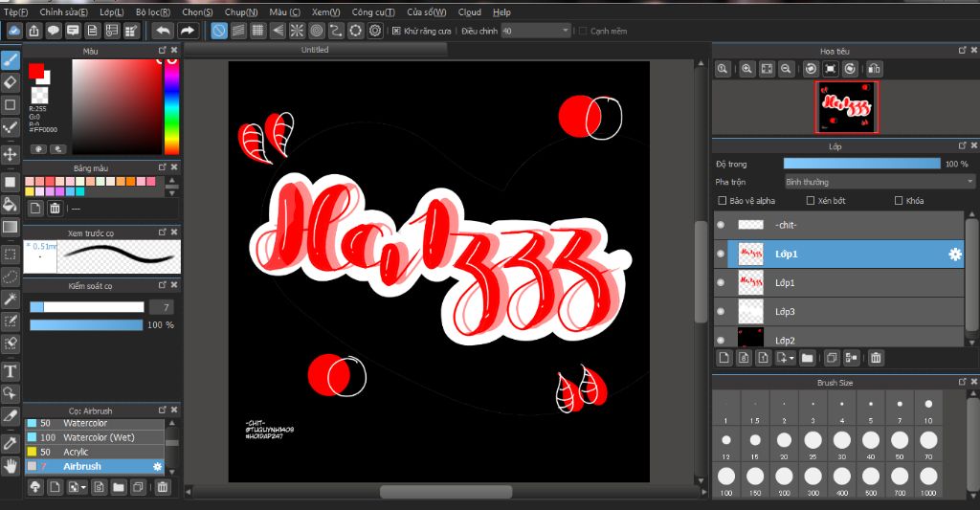Toggle visibility of selected Lớp1 layer

721,254
